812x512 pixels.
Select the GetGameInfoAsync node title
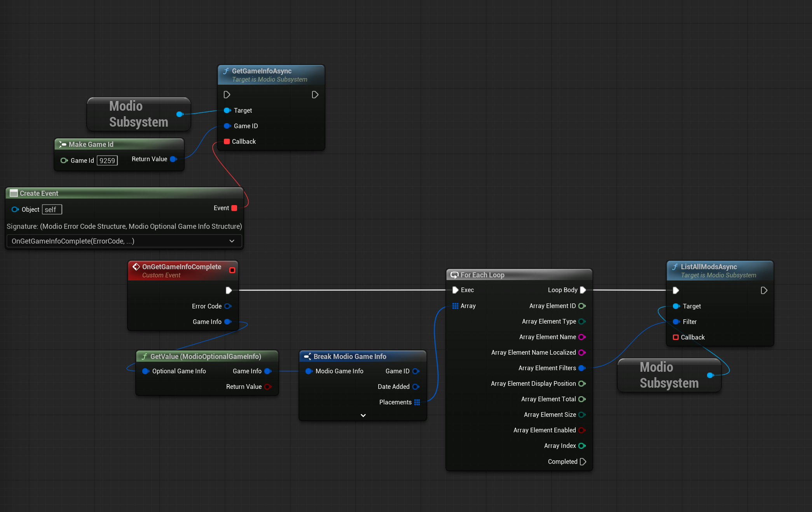tap(262, 71)
